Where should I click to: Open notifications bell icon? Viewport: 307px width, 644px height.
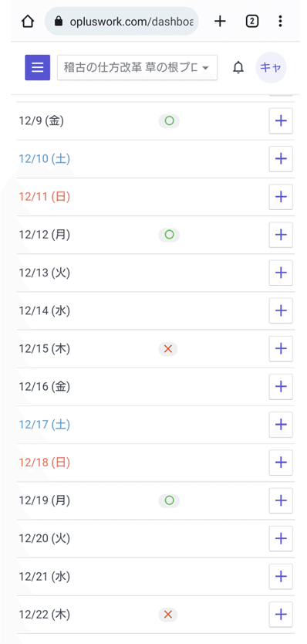[238, 67]
